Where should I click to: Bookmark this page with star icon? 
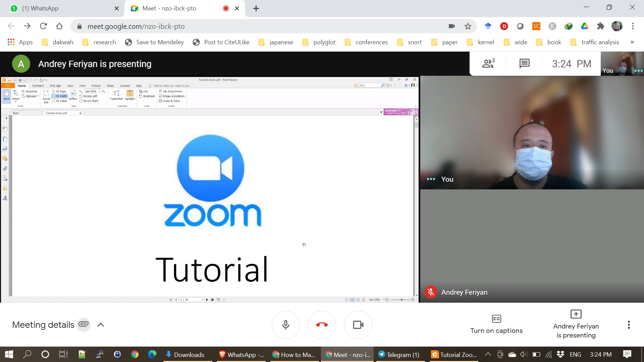pyautogui.click(x=468, y=26)
